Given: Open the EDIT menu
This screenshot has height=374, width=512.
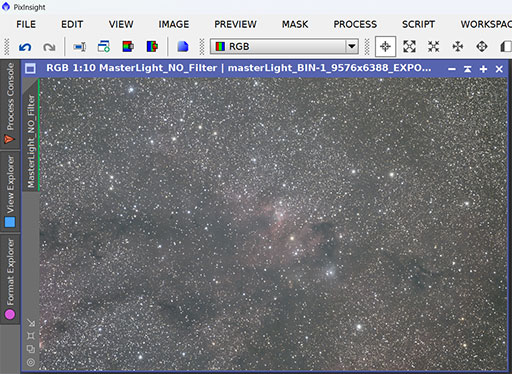Looking at the screenshot, I should coord(72,24).
